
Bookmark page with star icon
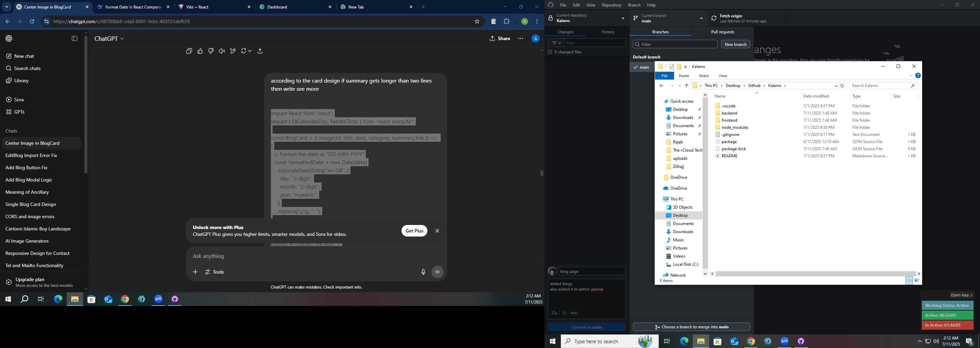click(x=477, y=22)
